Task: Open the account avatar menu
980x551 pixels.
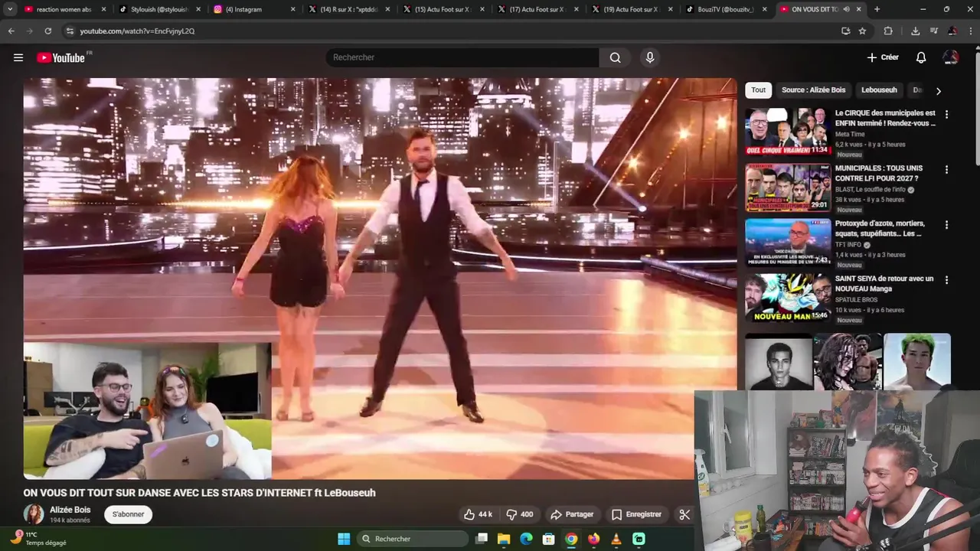Action: click(951, 57)
